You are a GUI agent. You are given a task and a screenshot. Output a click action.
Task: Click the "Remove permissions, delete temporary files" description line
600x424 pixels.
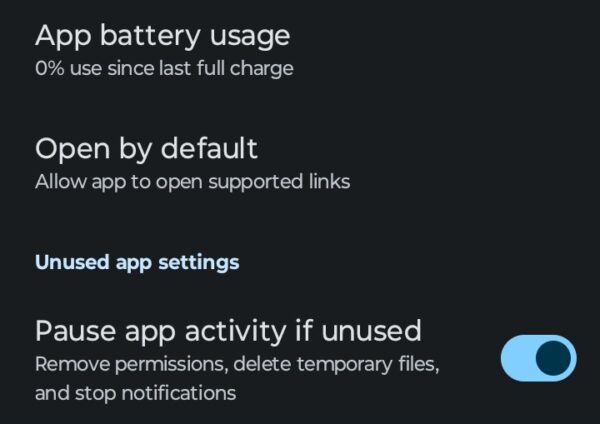[x=237, y=364]
